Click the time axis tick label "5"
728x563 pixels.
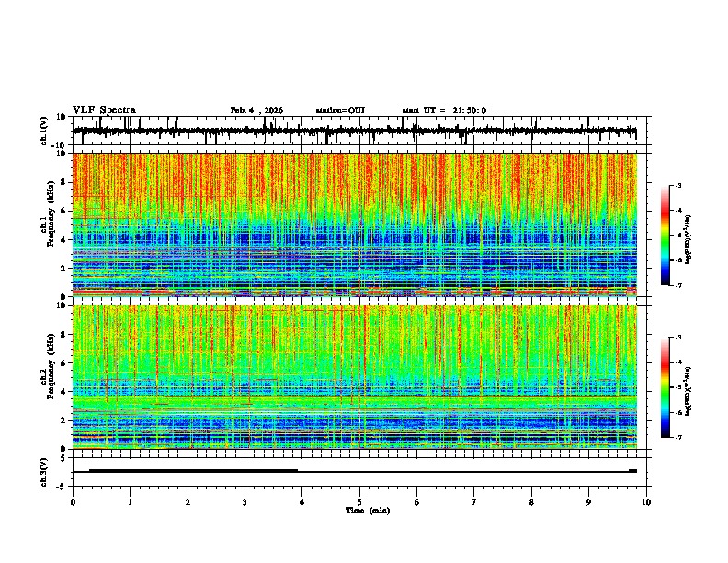(359, 502)
